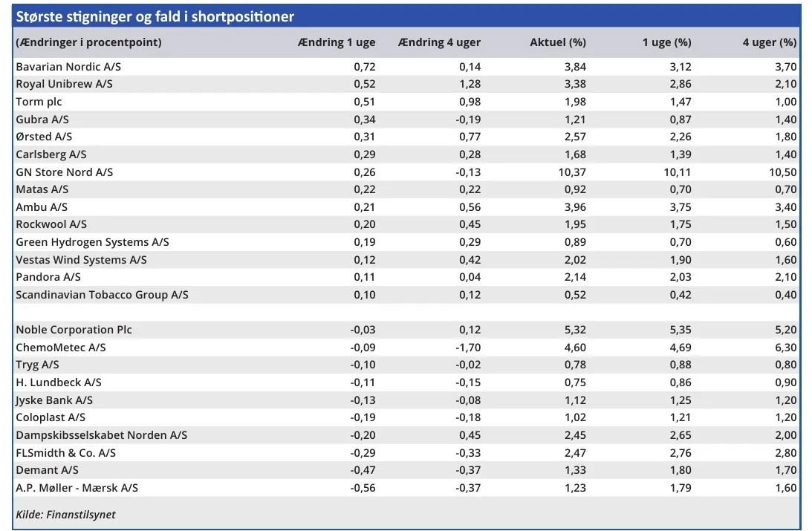
Task: Click the '1 uge (%)' column header
Action: pos(666,42)
